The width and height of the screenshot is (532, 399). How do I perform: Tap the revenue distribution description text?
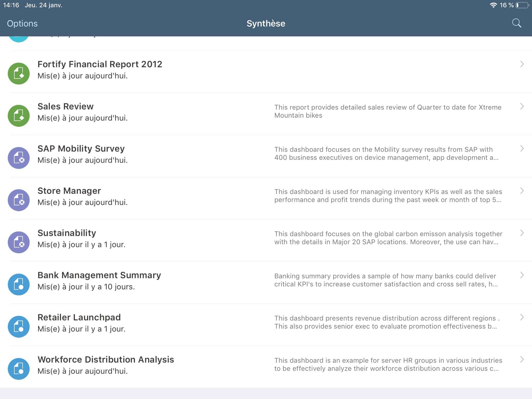point(387,322)
